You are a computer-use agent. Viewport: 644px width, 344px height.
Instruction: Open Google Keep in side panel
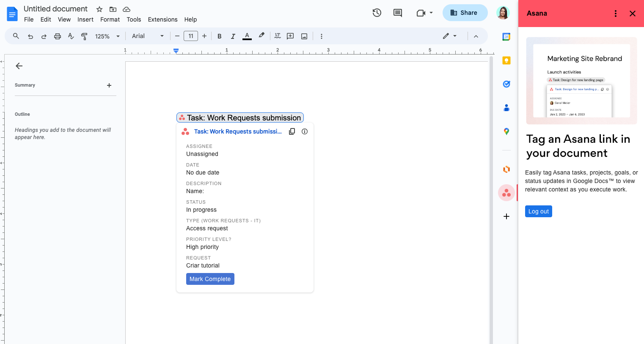pos(506,60)
